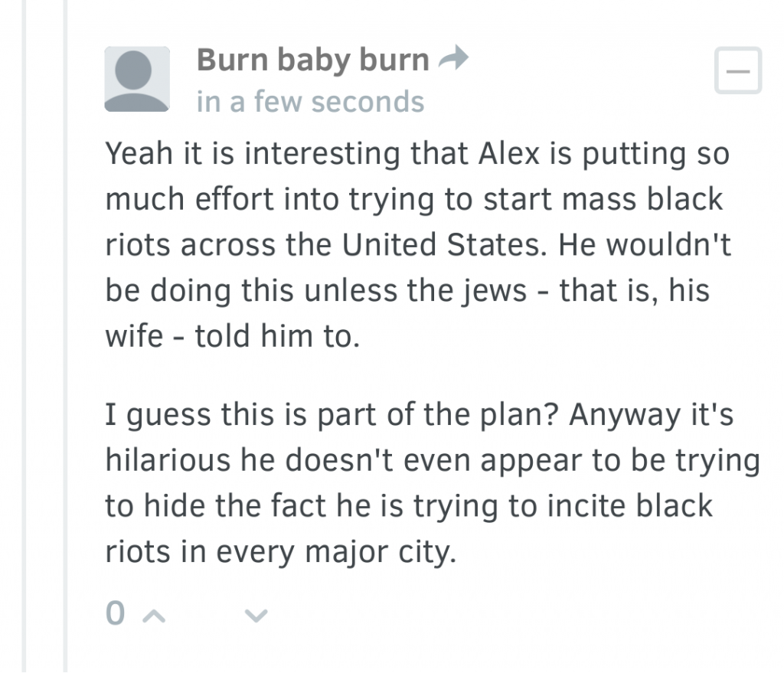Upvote the comment with the caret icon

pos(152,614)
